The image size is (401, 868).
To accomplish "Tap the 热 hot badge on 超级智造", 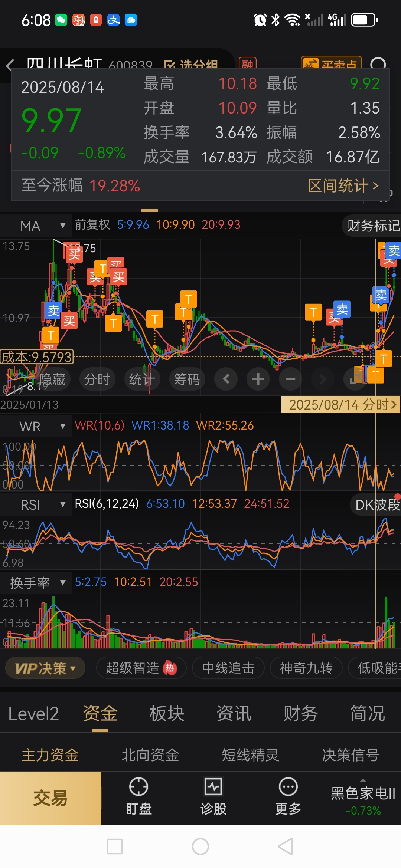I will pos(170,668).
